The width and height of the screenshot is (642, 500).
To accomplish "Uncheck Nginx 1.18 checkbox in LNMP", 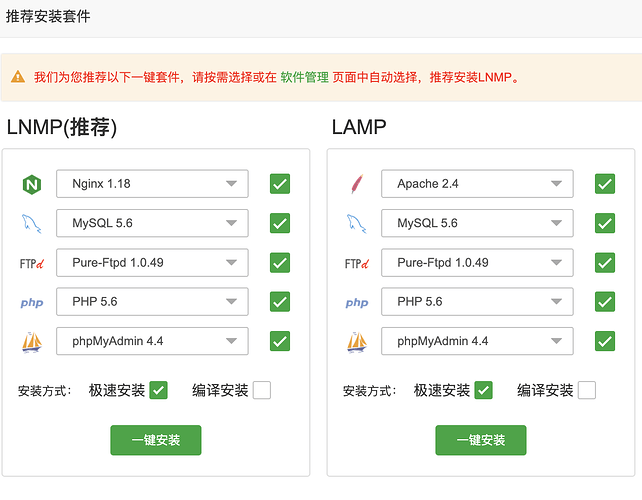I will coord(280,184).
